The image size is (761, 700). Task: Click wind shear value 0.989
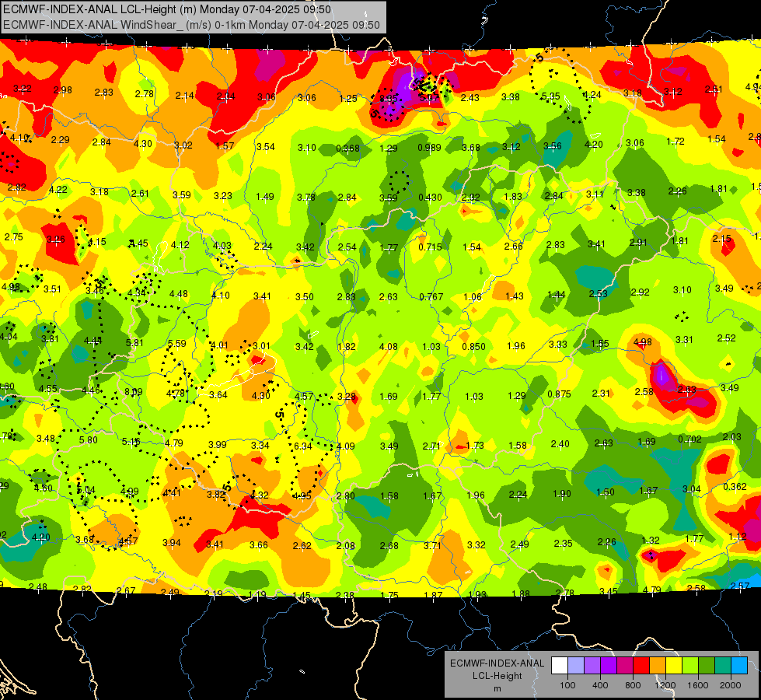(430, 147)
